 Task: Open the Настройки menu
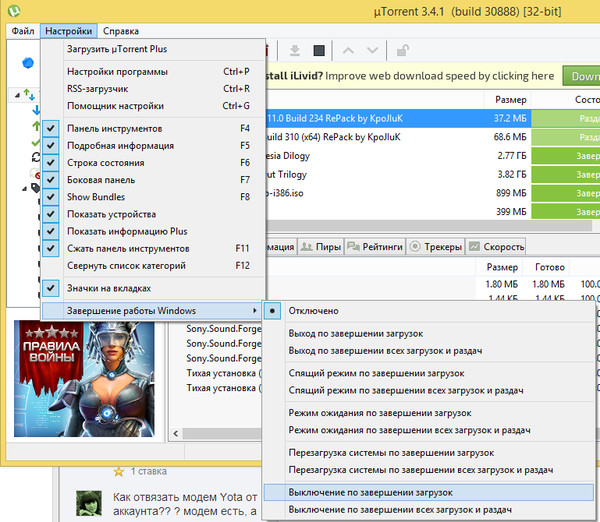[68, 31]
